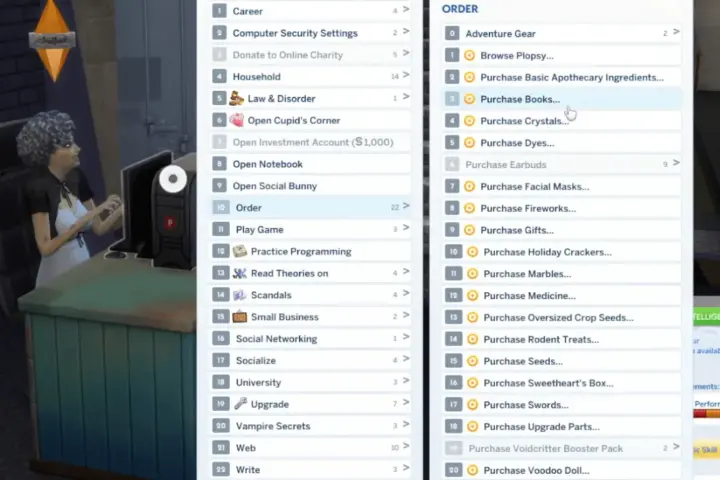720x480 pixels.
Task: Click the Read Theories on icon
Action: point(240,273)
